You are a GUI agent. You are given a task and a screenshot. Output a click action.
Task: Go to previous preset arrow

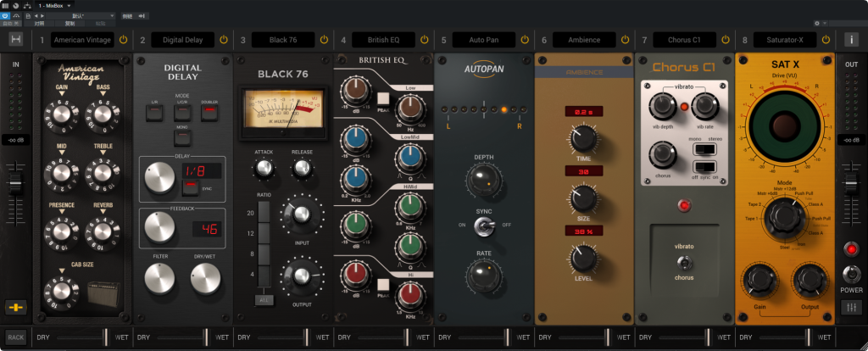[36, 16]
